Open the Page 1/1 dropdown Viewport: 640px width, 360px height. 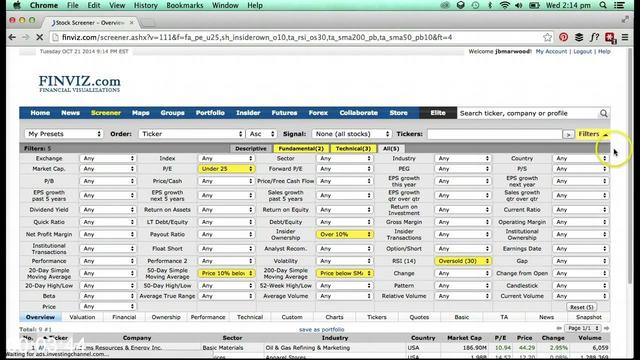[582, 328]
